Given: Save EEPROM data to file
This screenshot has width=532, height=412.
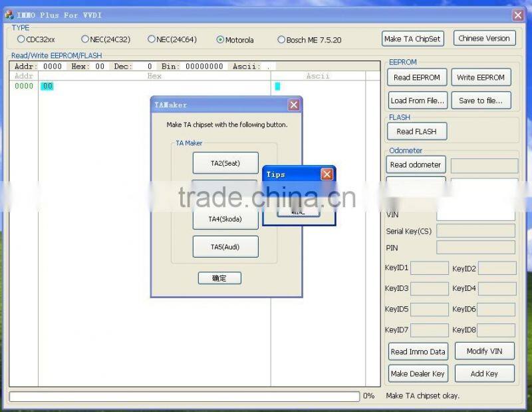Looking at the screenshot, I should pyautogui.click(x=481, y=101).
